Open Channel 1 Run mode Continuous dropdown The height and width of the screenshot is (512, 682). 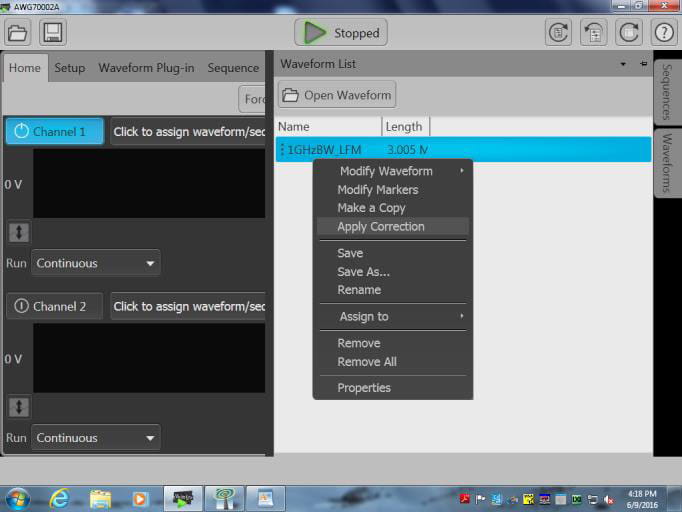coord(96,264)
